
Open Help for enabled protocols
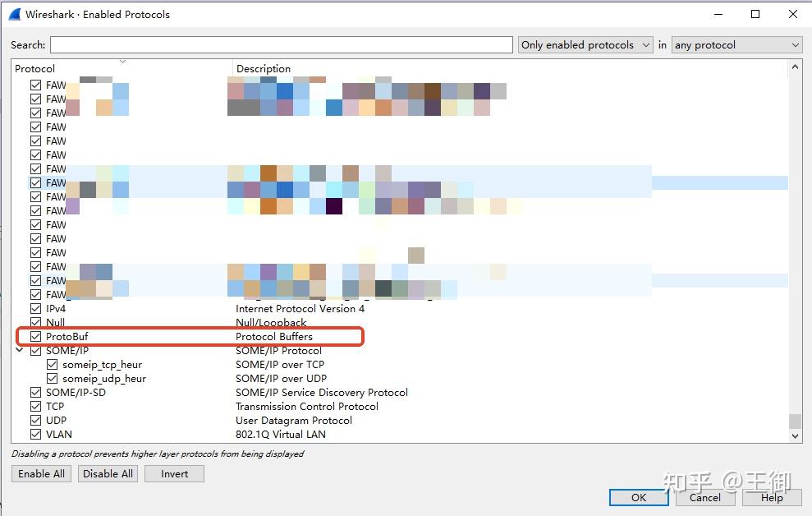[771, 497]
